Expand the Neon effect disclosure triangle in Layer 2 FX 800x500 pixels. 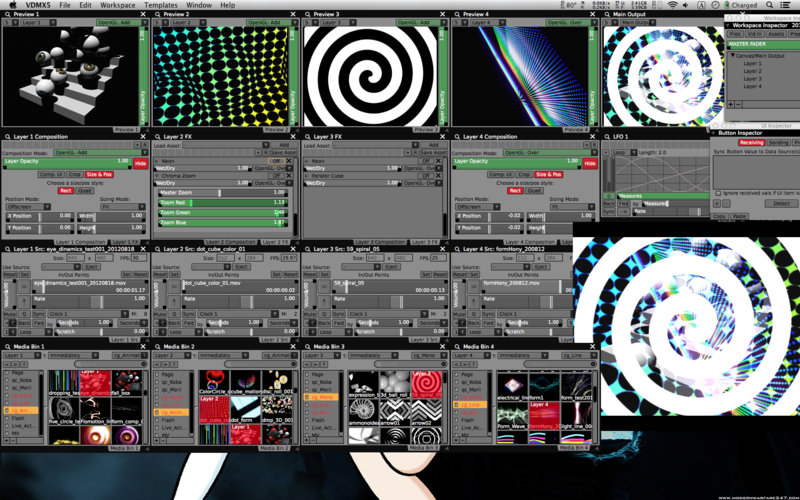[157, 161]
